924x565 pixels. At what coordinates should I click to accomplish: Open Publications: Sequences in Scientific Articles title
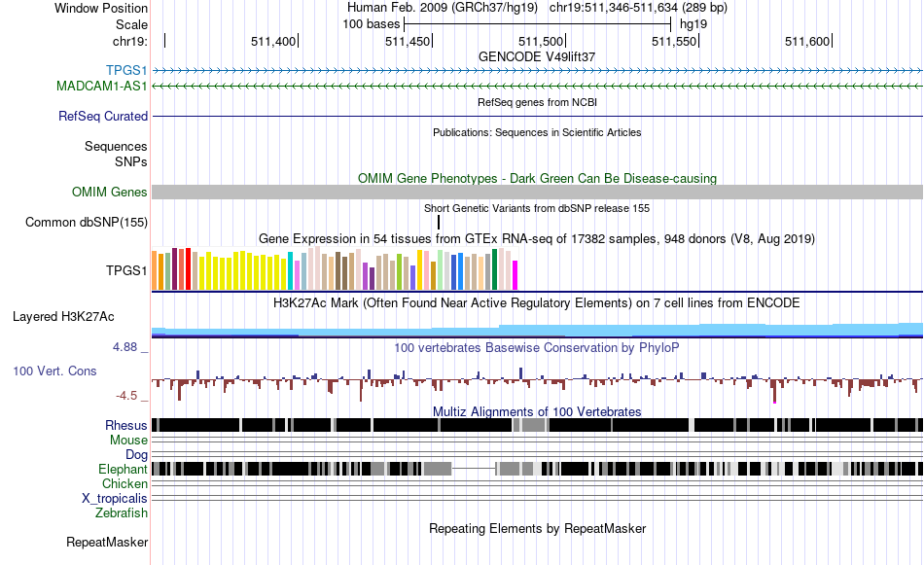(537, 132)
